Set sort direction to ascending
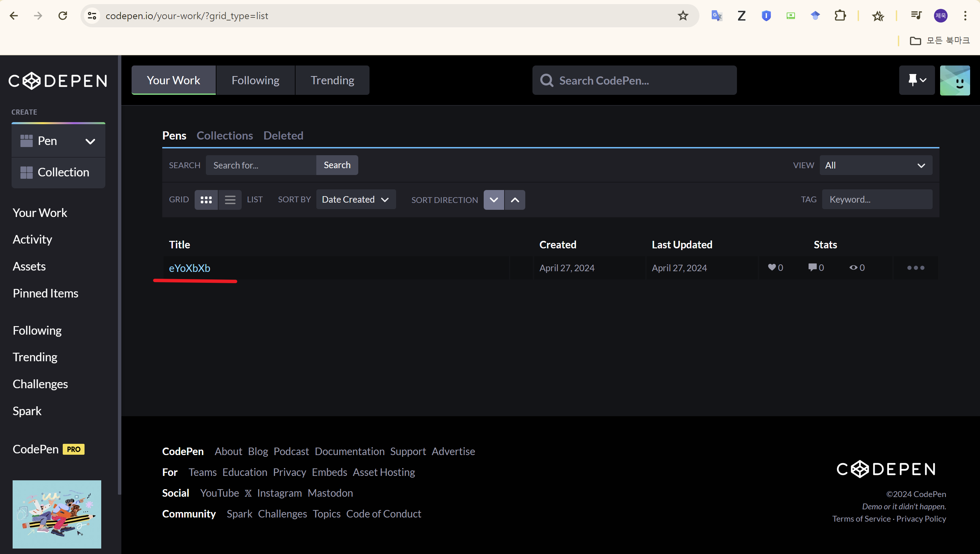The width and height of the screenshot is (980, 554). click(x=514, y=200)
